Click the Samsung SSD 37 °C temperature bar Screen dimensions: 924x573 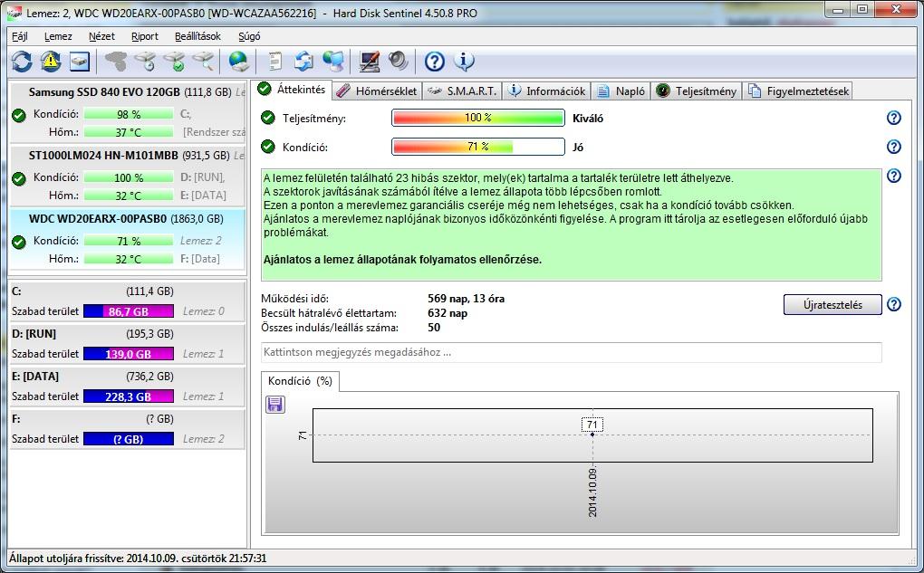click(x=129, y=132)
